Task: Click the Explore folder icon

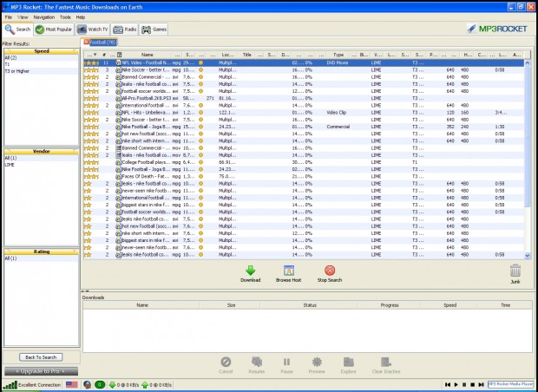Action: tap(348, 362)
